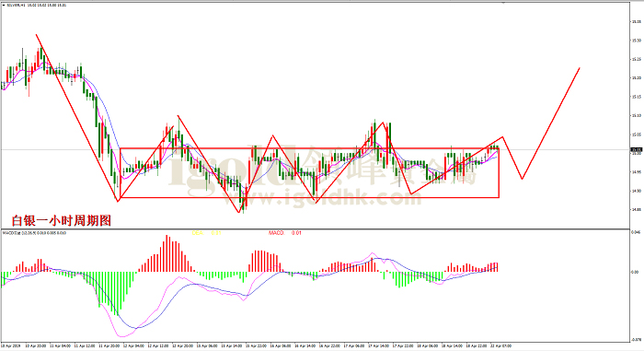Click the yellow DEA value label
The width and height of the screenshot is (644, 351).
click(x=207, y=233)
